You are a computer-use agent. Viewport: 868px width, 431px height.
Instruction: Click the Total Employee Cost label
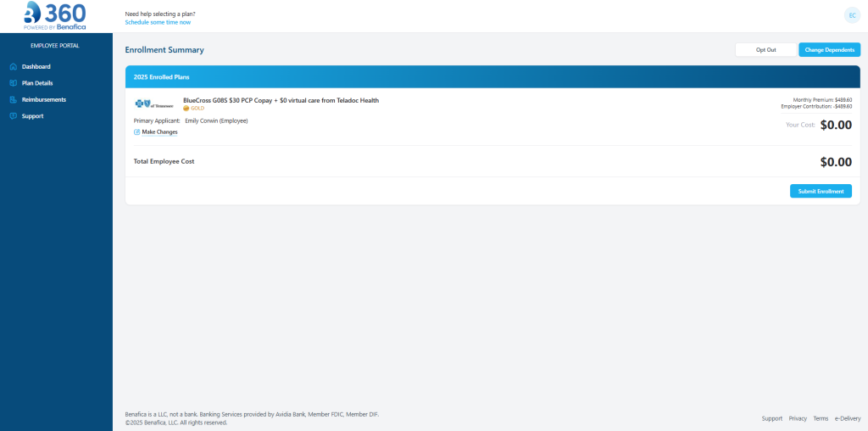click(164, 162)
